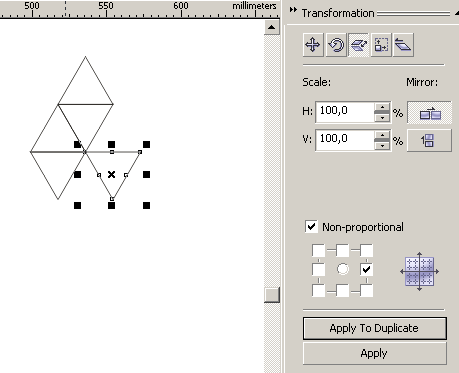
Task: Click the bottom-middle selection handle of the triangle
Action: (112, 205)
